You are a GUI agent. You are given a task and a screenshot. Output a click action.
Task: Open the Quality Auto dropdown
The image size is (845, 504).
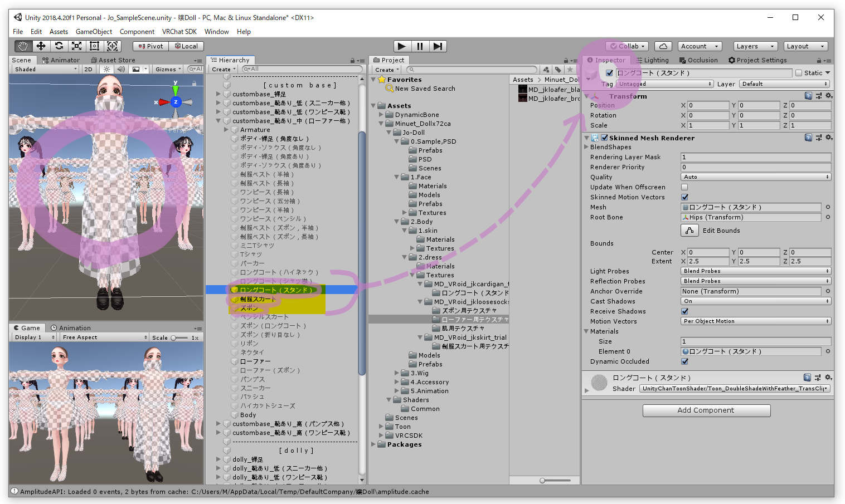(x=756, y=177)
